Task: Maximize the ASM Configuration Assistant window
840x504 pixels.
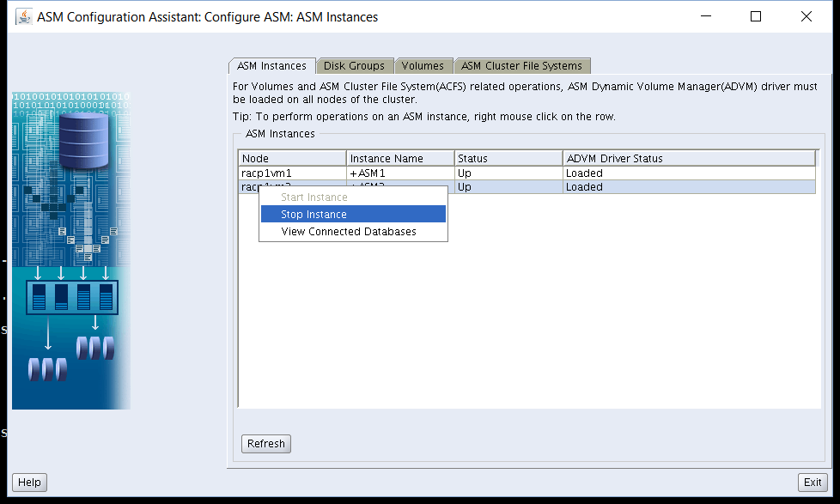Action: 756,17
